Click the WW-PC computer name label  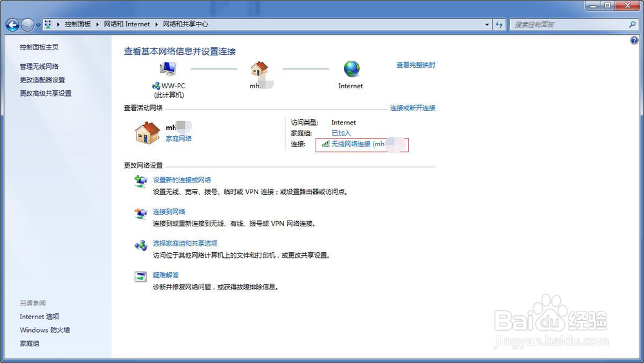tap(173, 86)
